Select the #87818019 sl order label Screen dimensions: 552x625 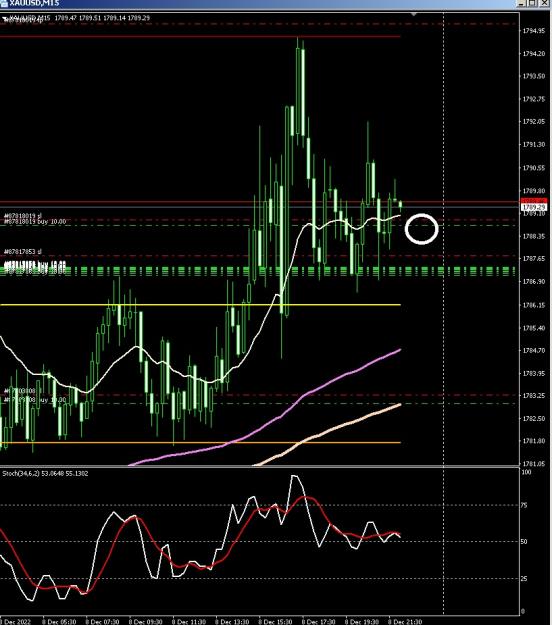click(23, 216)
